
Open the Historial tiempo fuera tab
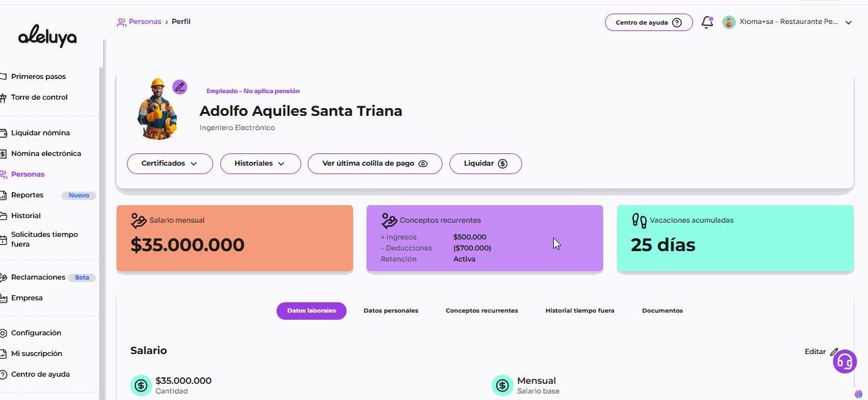tap(580, 311)
